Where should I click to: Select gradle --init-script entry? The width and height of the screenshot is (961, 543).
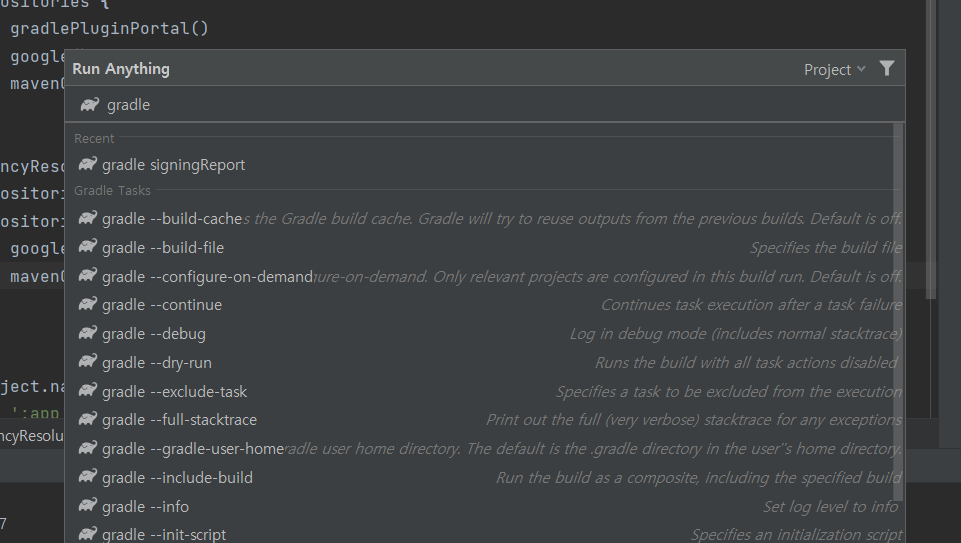485,534
